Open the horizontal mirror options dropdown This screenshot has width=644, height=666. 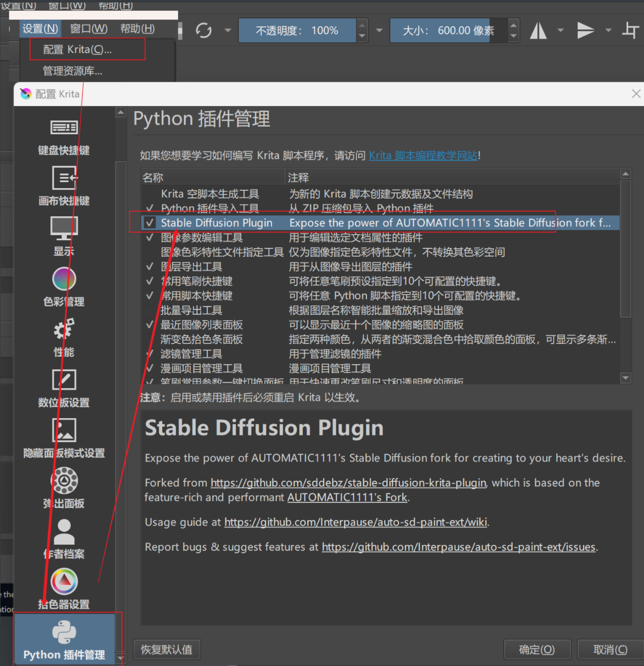point(560,30)
